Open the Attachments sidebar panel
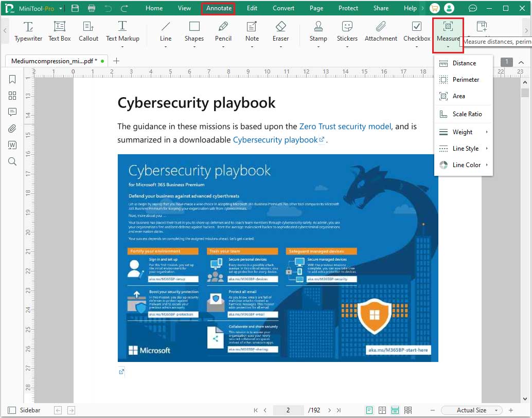Image resolution: width=532 pixels, height=418 pixels. (12, 129)
